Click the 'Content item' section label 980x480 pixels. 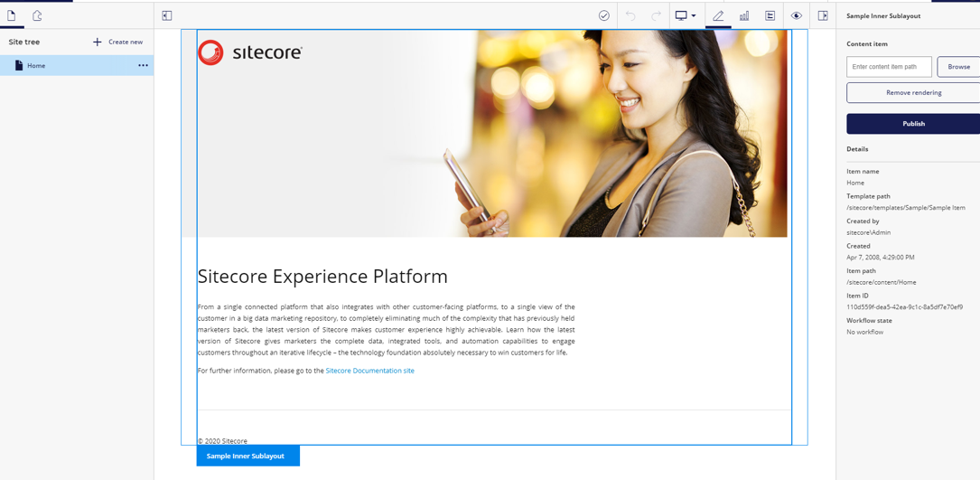[867, 44]
